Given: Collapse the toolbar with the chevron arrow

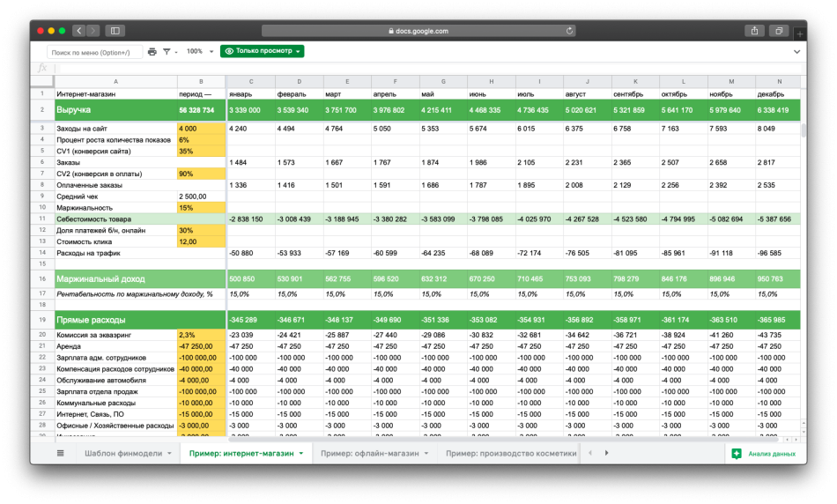Looking at the screenshot, I should click(x=796, y=52).
